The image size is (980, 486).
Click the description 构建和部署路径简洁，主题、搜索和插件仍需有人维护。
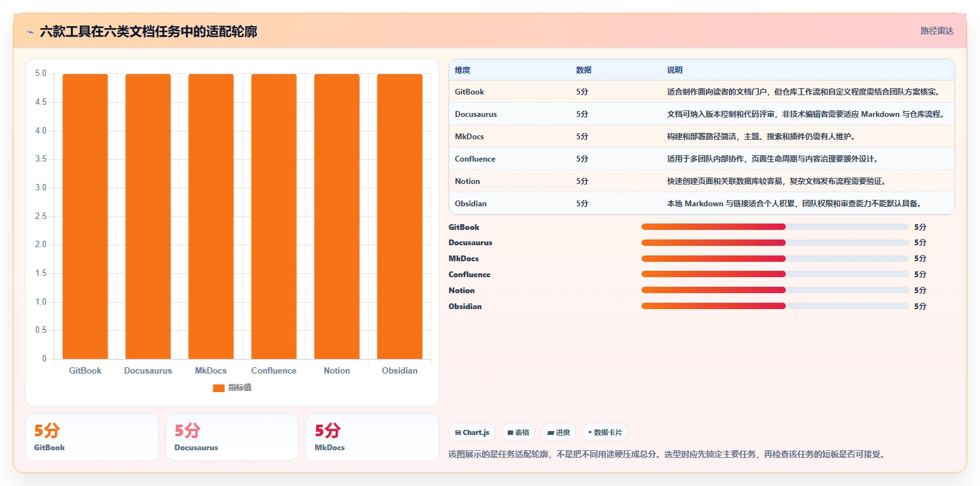click(761, 137)
